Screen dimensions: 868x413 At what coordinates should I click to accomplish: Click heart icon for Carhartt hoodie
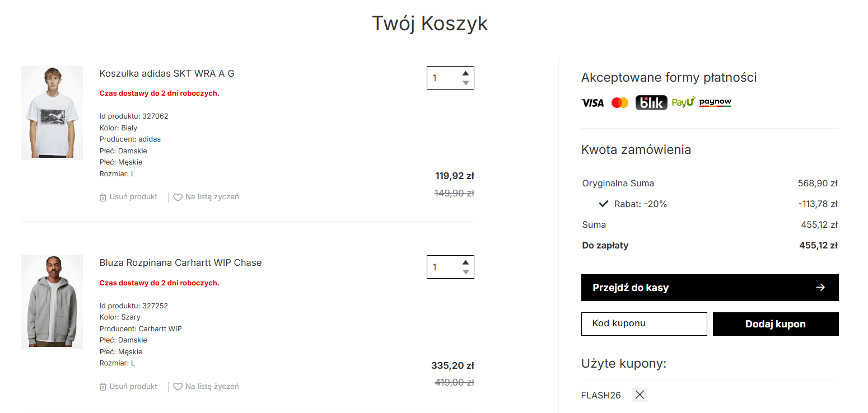[178, 387]
